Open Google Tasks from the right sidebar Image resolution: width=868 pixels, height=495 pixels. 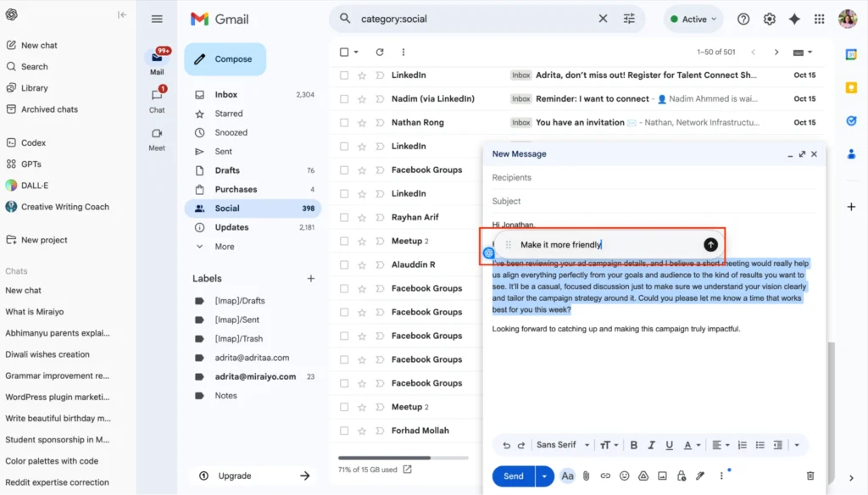pyautogui.click(x=851, y=120)
